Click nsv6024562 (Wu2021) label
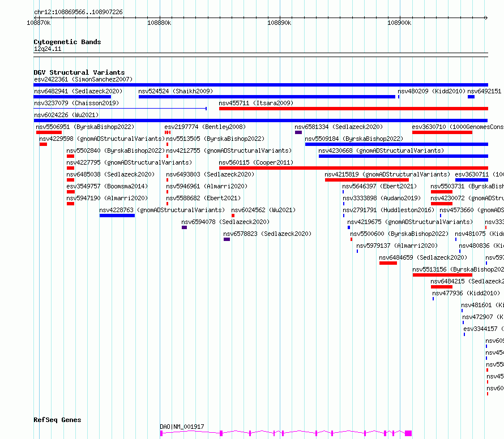The height and width of the screenshot is (439, 504). pos(263,210)
